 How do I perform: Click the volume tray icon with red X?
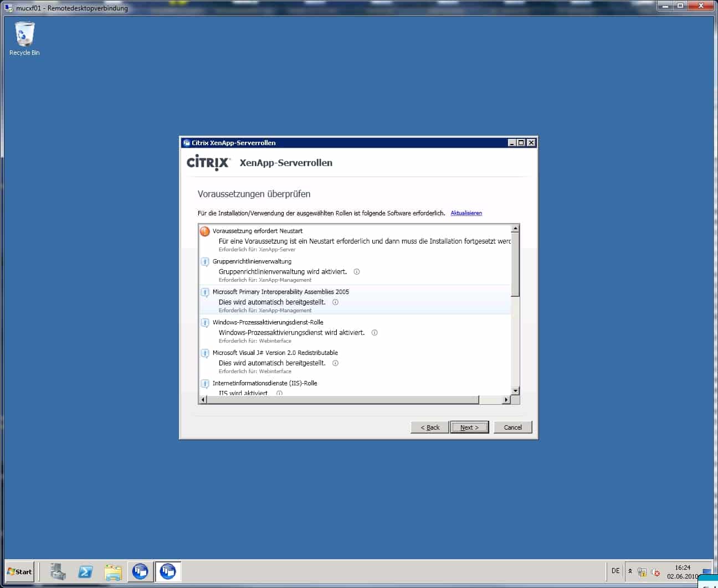point(655,572)
